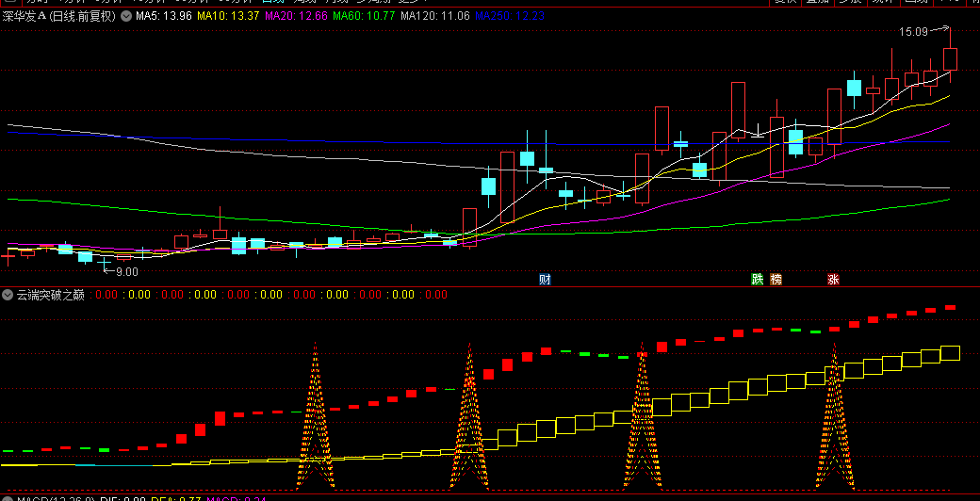Click the red 涨 marker icon
Screen dimensions: 980x501
point(833,280)
